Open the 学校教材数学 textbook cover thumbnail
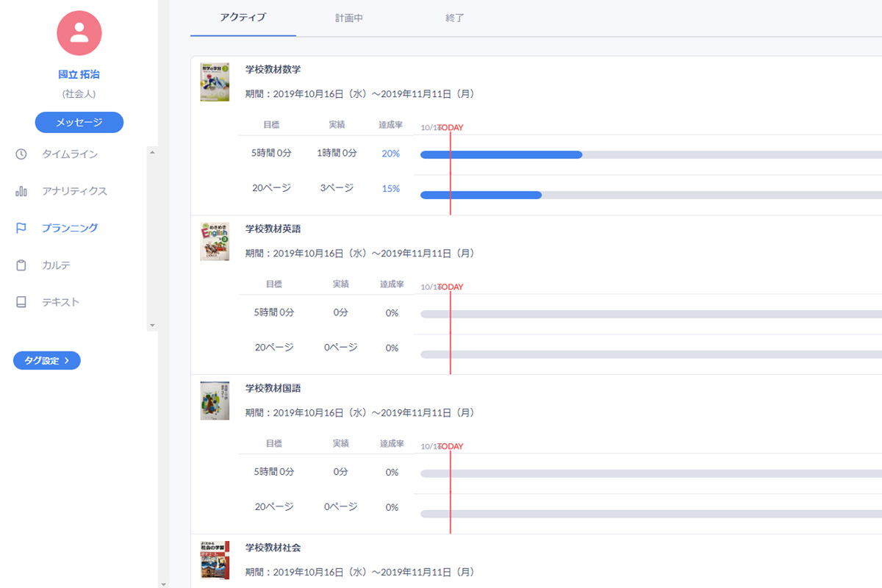 pos(215,82)
